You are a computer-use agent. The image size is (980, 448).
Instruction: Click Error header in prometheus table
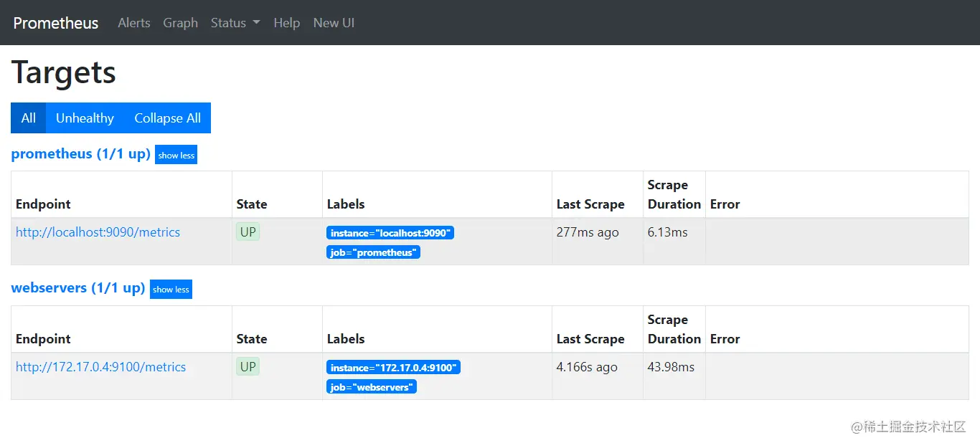[x=725, y=204]
